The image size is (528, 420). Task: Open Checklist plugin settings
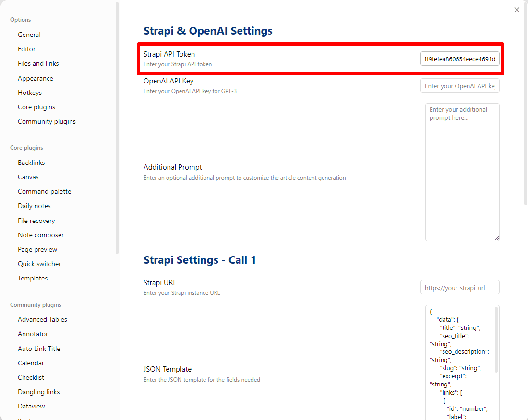click(31, 378)
